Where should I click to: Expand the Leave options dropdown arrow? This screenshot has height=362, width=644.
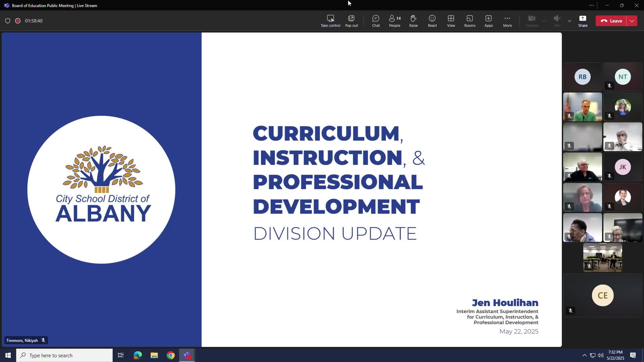pyautogui.click(x=632, y=21)
